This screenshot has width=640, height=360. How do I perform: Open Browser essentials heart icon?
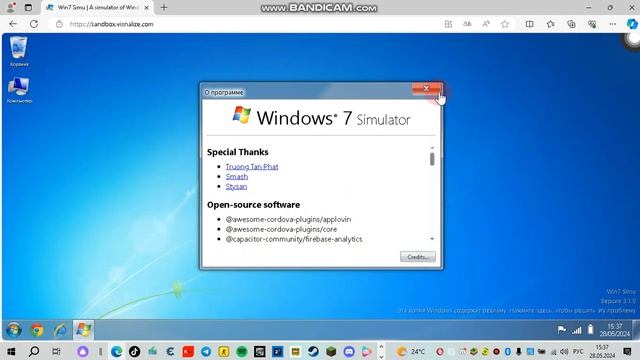592,24
